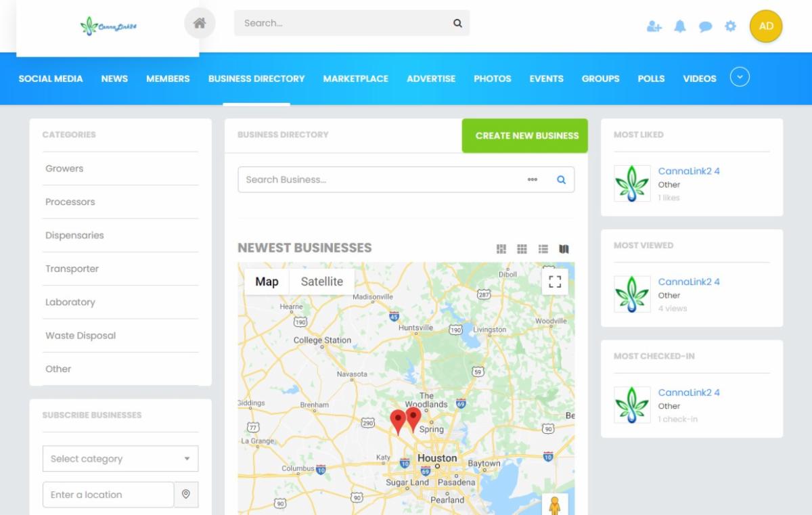Expand business search advanced options dots

tap(533, 180)
